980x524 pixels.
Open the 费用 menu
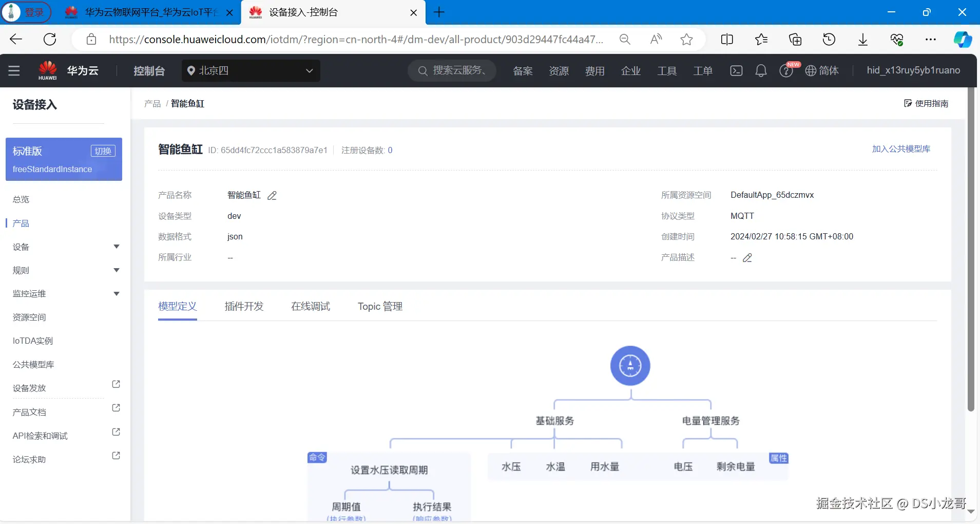[x=594, y=71]
